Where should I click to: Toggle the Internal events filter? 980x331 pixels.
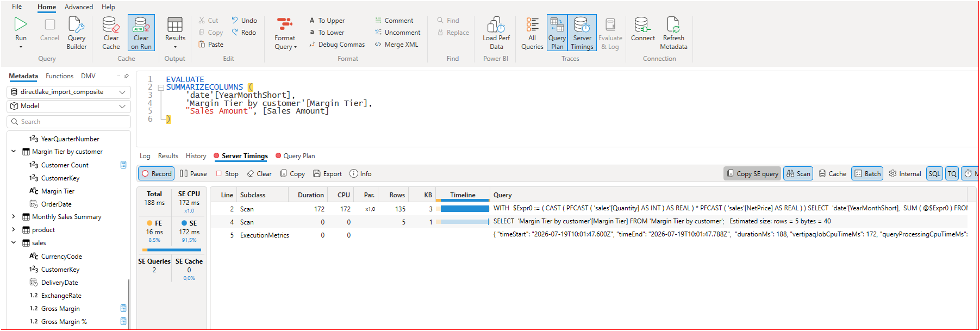pos(905,174)
